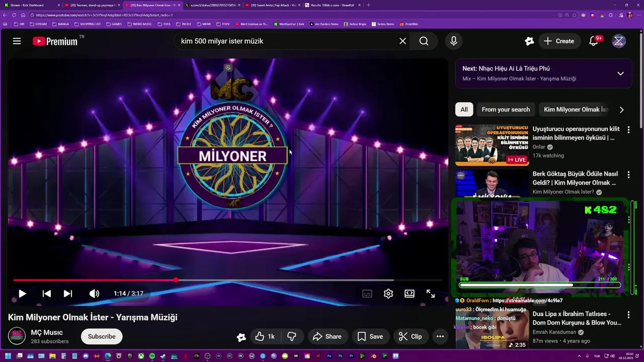Mute the video volume speaker
The width and height of the screenshot is (644, 362).
coord(94,294)
